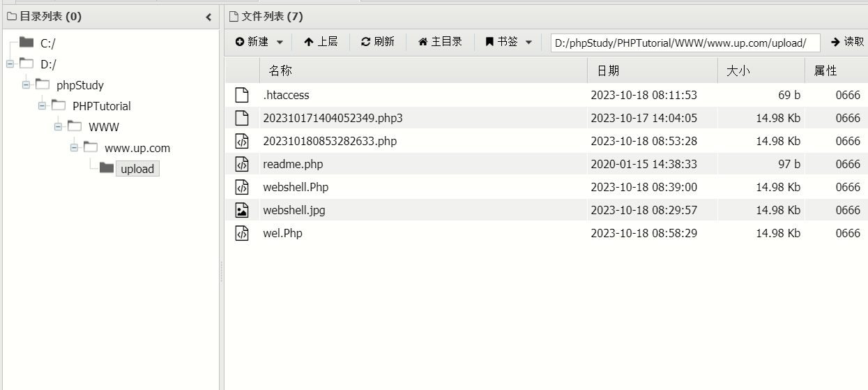Select the PHPTutorial folder in tree
Viewport: 868px width, 390px height.
pos(101,106)
